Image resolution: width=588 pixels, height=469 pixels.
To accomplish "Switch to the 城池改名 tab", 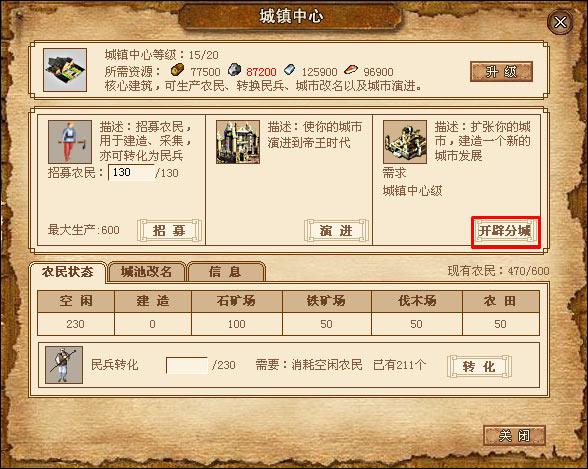I will [146, 272].
